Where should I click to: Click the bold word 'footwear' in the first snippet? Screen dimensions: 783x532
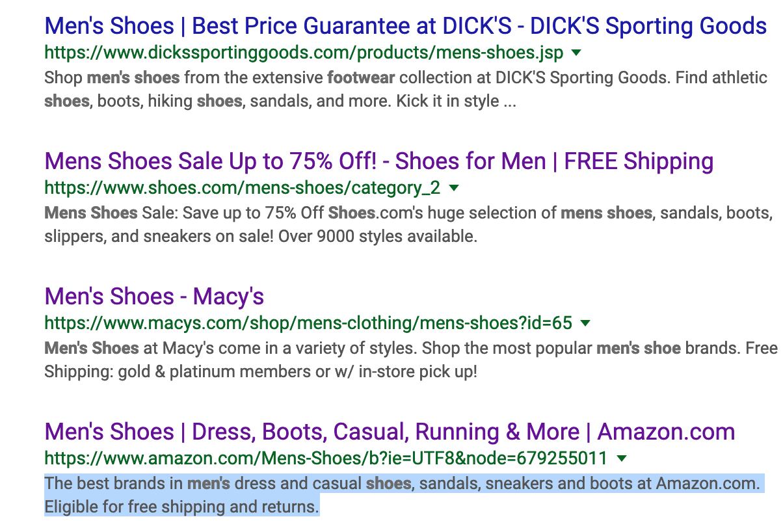click(361, 77)
